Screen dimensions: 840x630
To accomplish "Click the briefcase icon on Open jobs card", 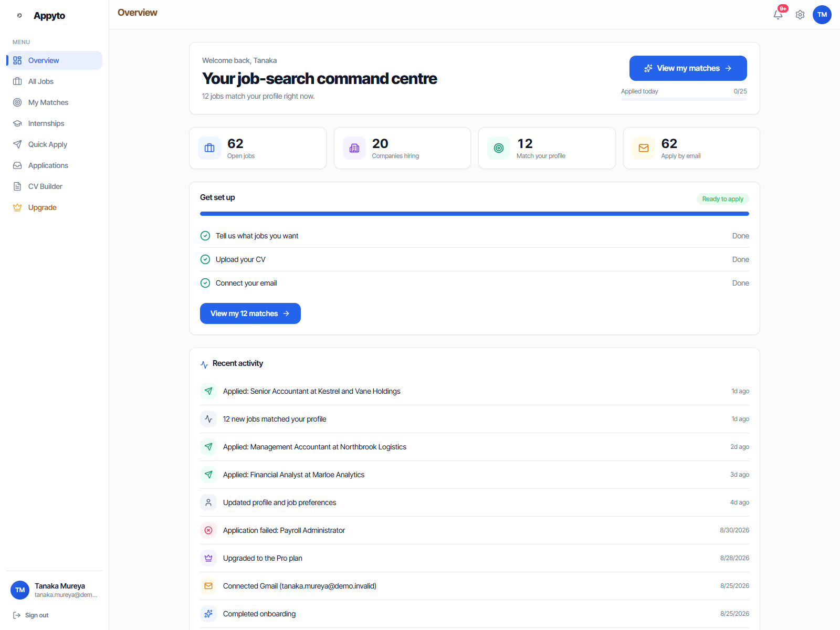I will click(209, 148).
